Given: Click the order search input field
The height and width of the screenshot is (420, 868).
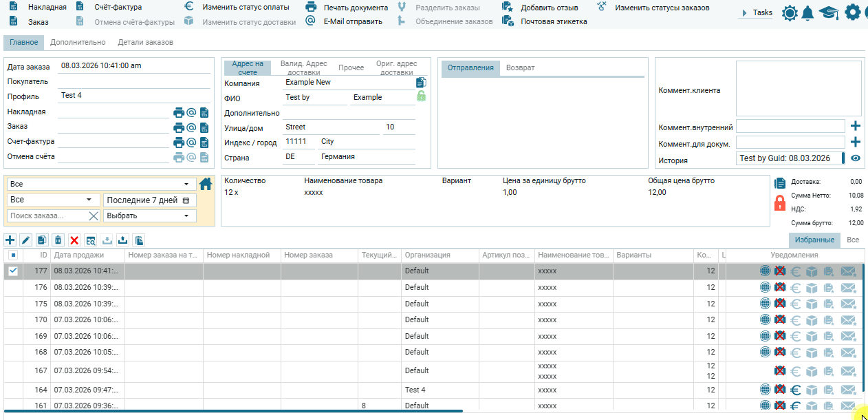Looking at the screenshot, I should [x=47, y=216].
